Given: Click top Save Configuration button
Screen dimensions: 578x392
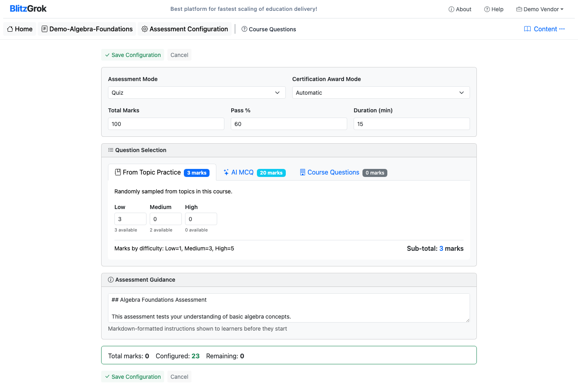Looking at the screenshot, I should tap(133, 55).
